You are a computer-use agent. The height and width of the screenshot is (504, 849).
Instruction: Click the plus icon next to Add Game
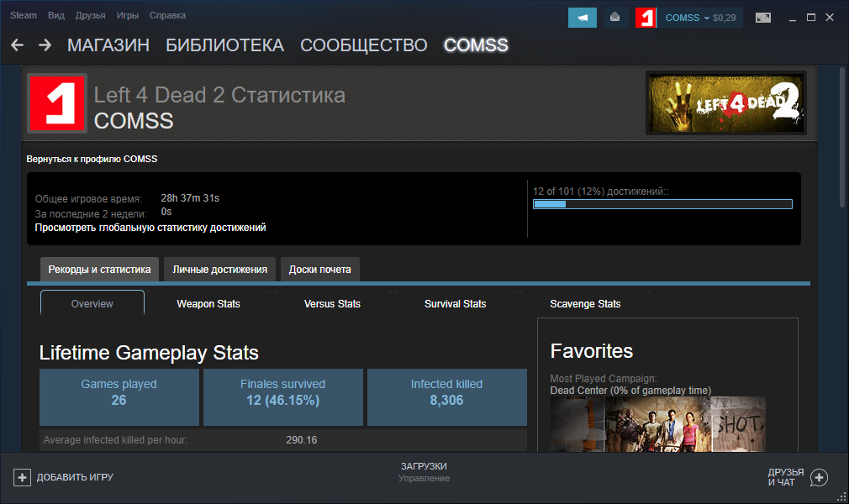pyautogui.click(x=22, y=477)
